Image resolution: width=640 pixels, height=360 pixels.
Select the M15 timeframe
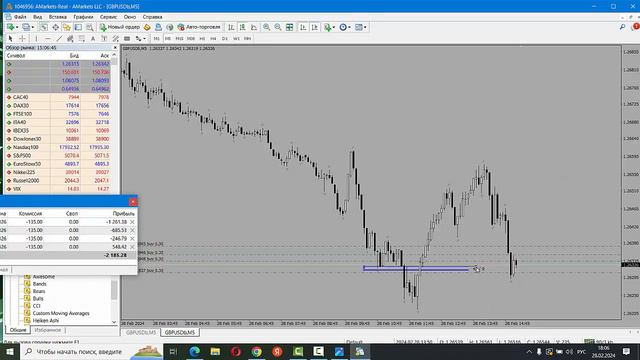[179, 38]
